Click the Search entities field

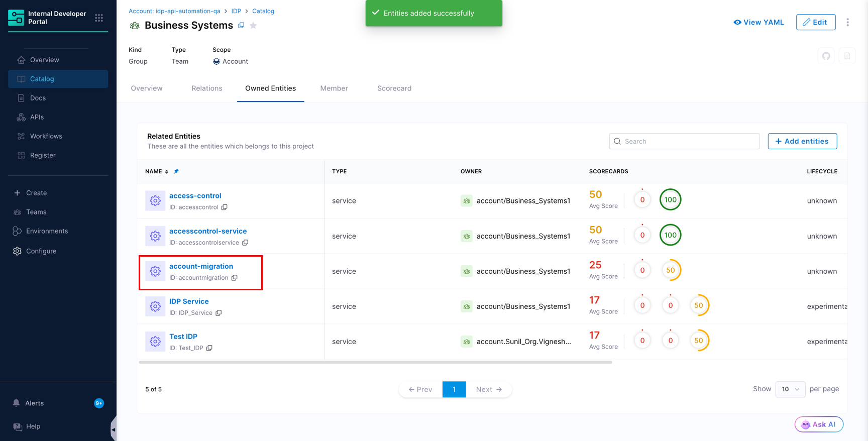point(684,141)
